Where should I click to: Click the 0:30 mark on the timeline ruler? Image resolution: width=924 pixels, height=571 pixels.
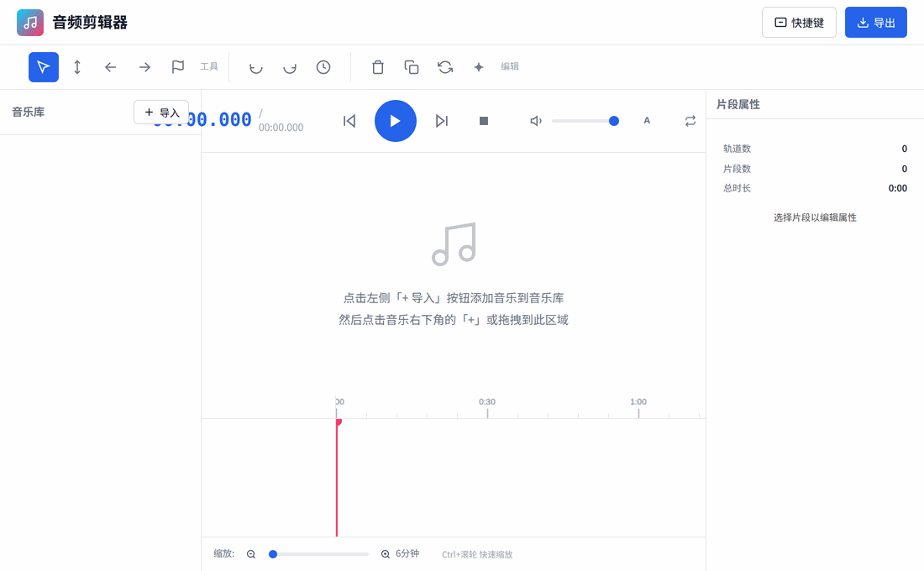coord(486,402)
